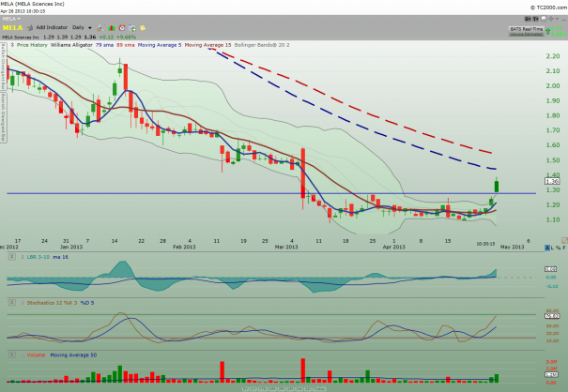Select the 1M zoom range button

pyautogui.click(x=290, y=389)
